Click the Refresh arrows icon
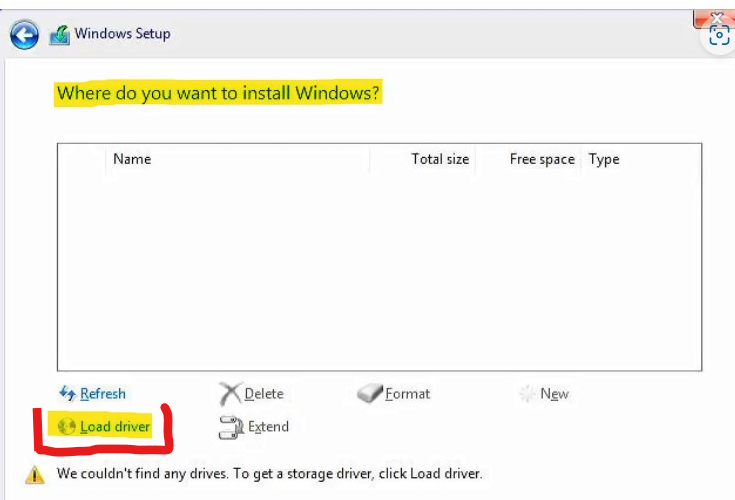Viewport: 735px width, 500px height. pyautogui.click(x=68, y=393)
